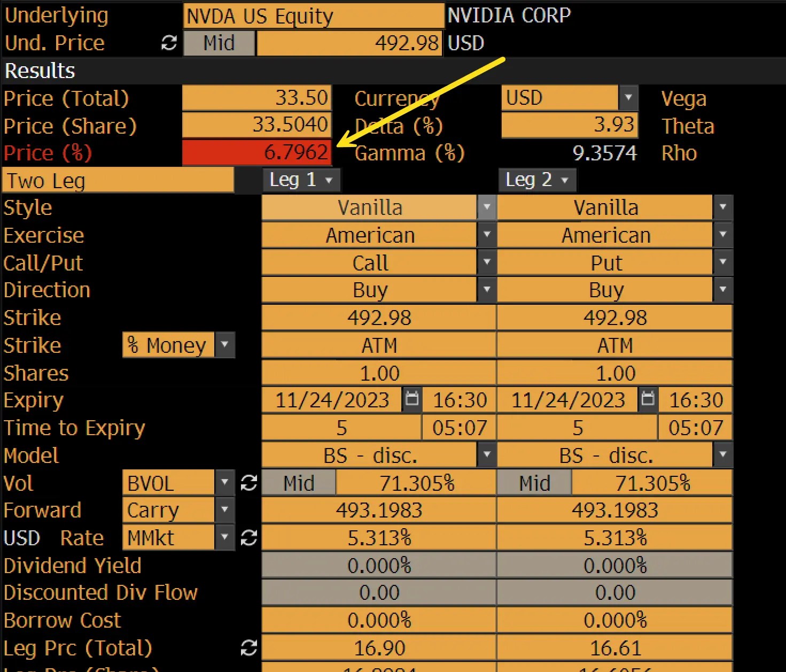The height and width of the screenshot is (672, 786).
Task: Open Leg 2 expiry calendar picker
Action: pos(648,399)
